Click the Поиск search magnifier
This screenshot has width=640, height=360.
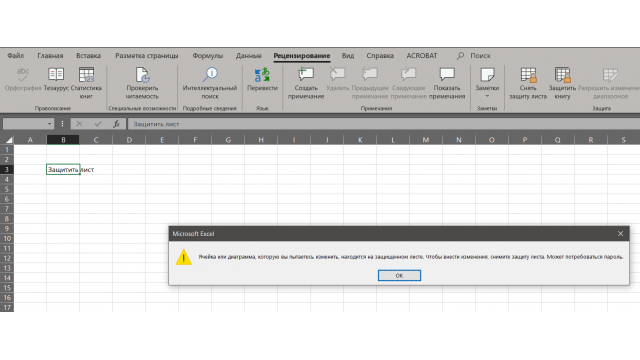tap(460, 56)
